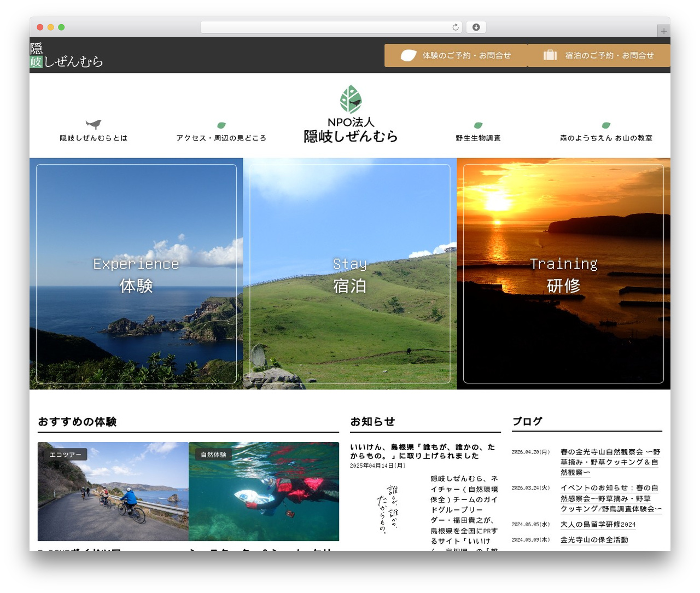The width and height of the screenshot is (700, 593).
Task: Open blog post 大人の島留学研修2024
Action: (598, 524)
